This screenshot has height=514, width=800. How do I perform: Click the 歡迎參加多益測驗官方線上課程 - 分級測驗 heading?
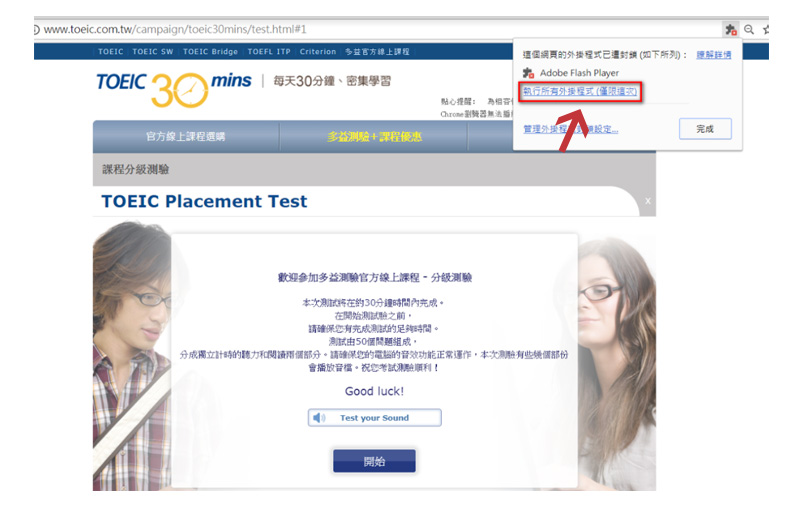click(374, 278)
